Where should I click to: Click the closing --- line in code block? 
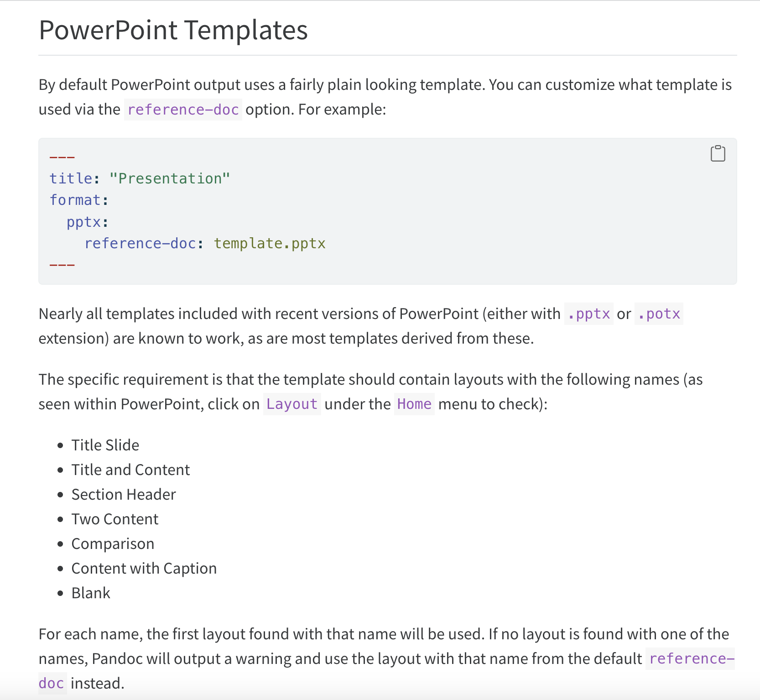[x=62, y=265]
